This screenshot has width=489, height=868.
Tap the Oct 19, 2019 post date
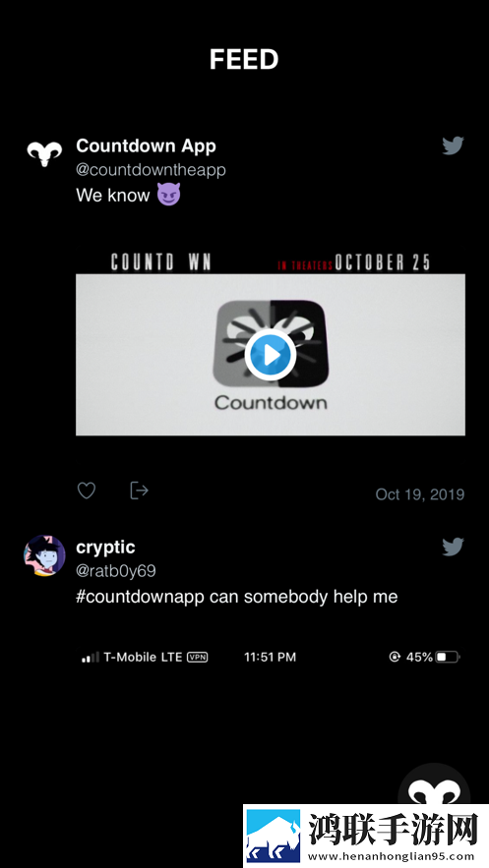420,494
